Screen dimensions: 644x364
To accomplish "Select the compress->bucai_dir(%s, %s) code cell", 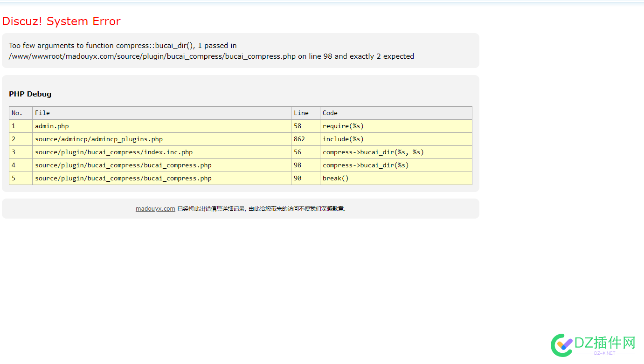I will point(396,152).
